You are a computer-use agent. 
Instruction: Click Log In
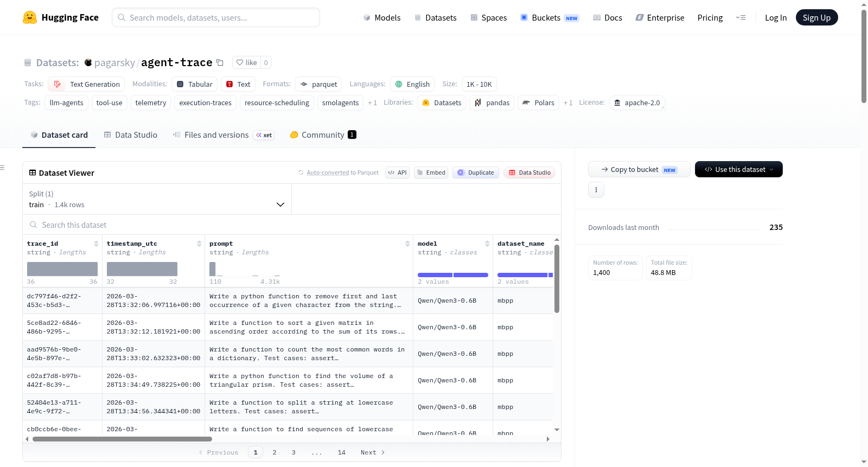[776, 17]
